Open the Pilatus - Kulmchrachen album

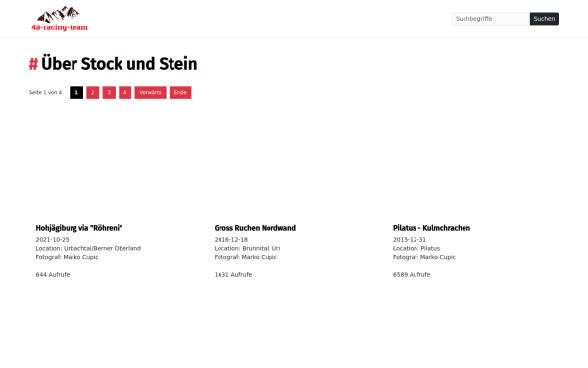point(431,228)
